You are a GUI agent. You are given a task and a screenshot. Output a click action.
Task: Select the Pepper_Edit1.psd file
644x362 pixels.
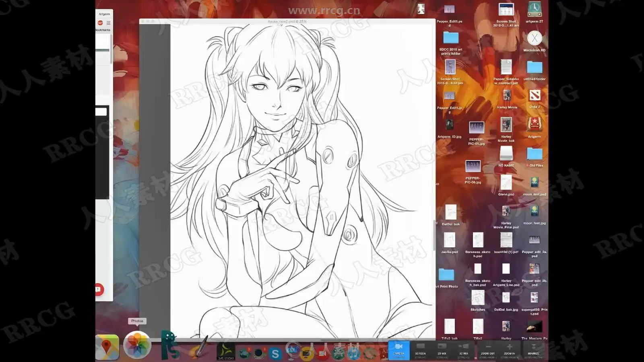click(449, 9)
